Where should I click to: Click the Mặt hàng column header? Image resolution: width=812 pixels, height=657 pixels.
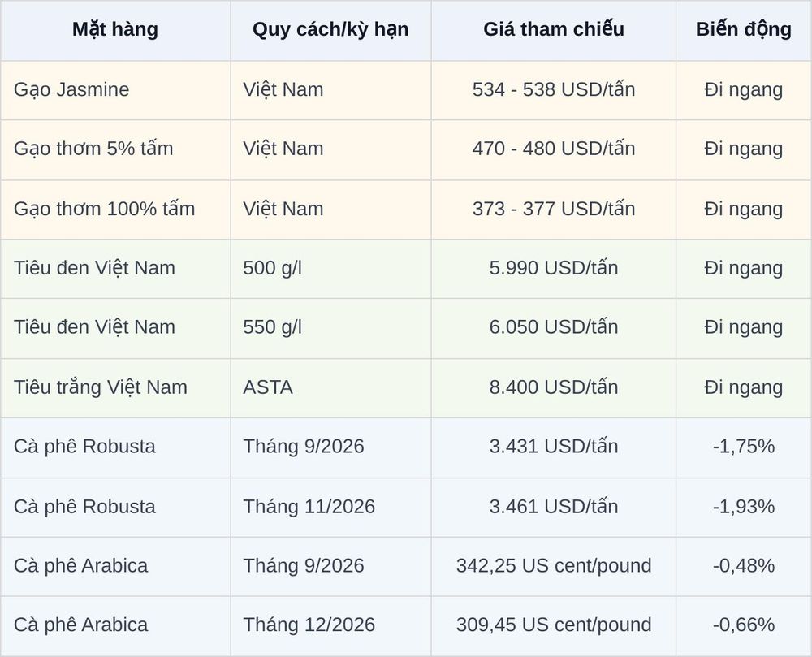pyautogui.click(x=115, y=30)
